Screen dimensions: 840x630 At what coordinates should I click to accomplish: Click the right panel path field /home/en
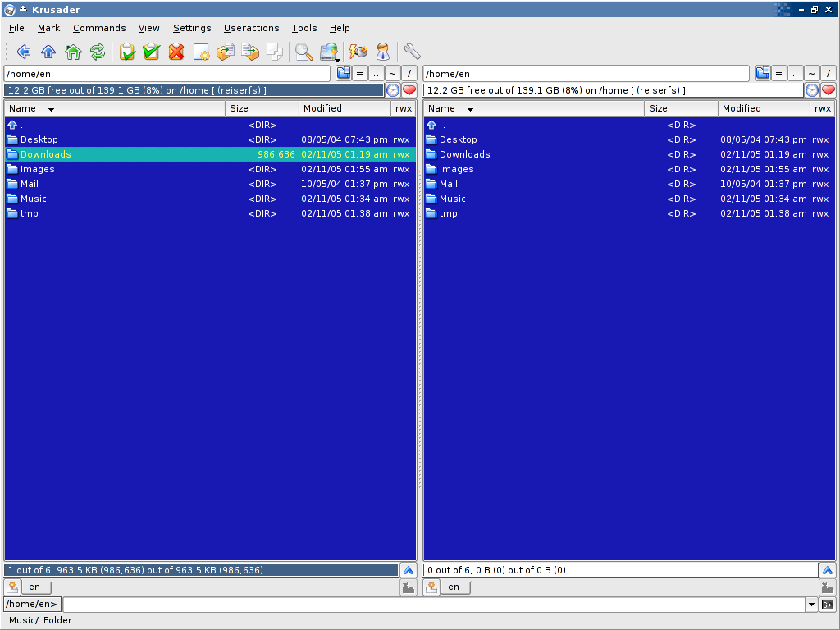pyautogui.click(x=586, y=74)
